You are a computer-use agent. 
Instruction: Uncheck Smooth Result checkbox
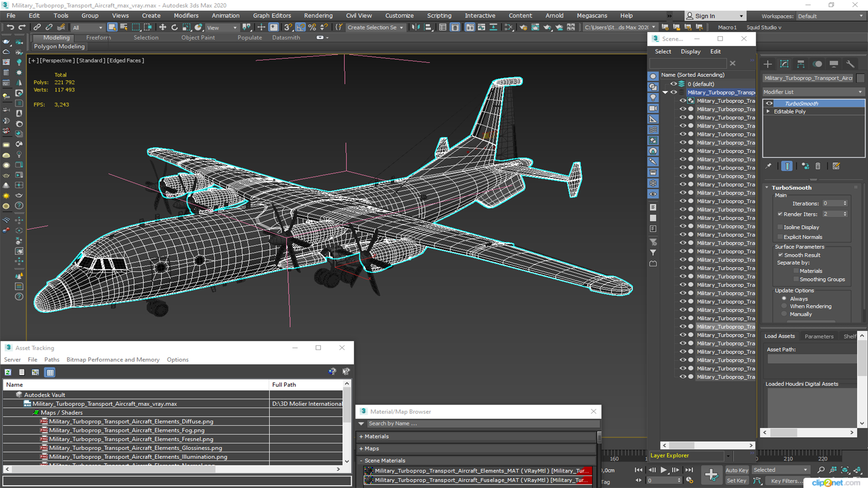pos(780,255)
